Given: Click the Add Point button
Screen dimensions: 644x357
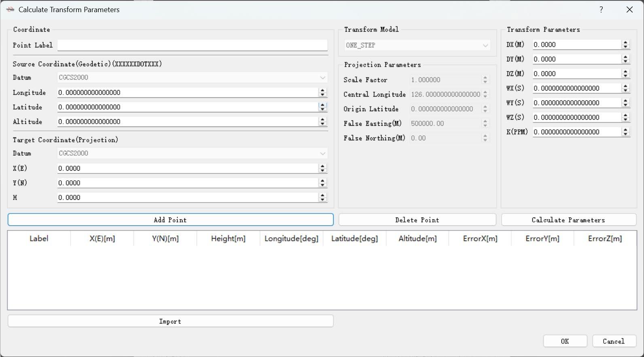Looking at the screenshot, I should (170, 220).
